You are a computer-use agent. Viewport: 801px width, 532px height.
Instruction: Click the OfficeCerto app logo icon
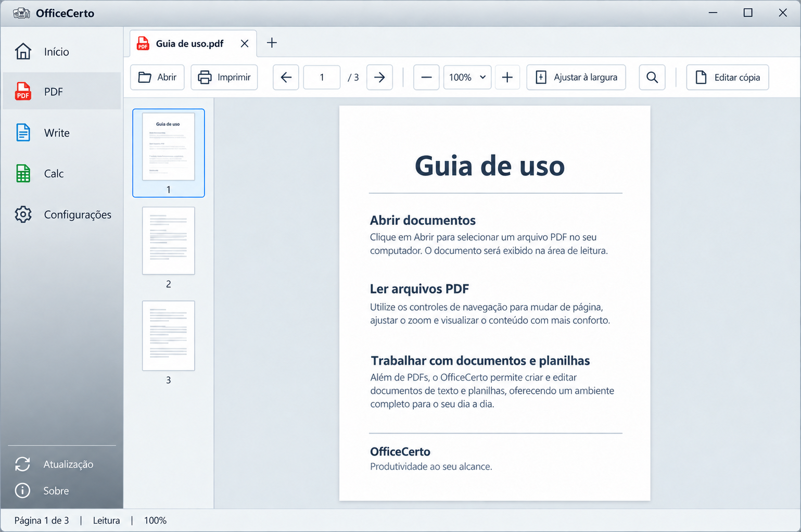tap(21, 13)
